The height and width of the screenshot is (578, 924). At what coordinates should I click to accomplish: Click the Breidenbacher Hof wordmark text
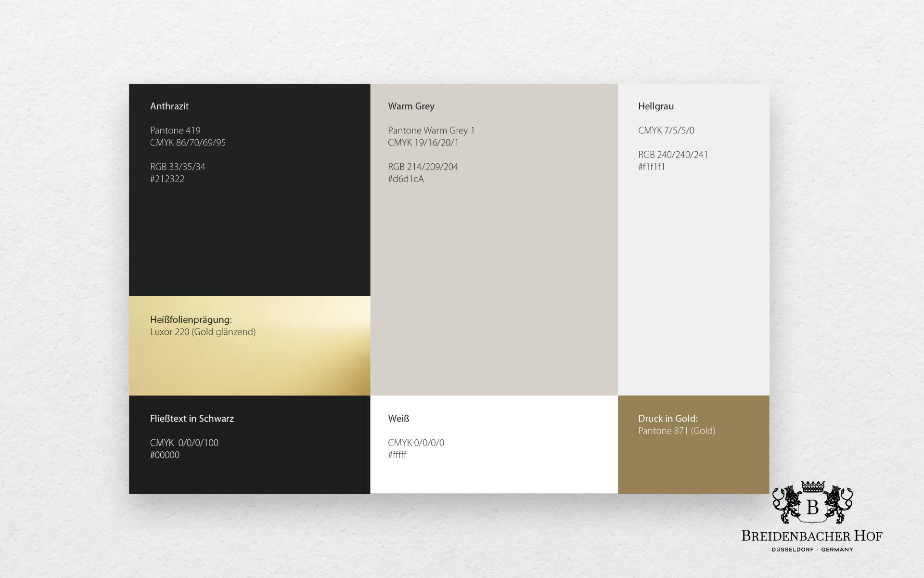(811, 536)
